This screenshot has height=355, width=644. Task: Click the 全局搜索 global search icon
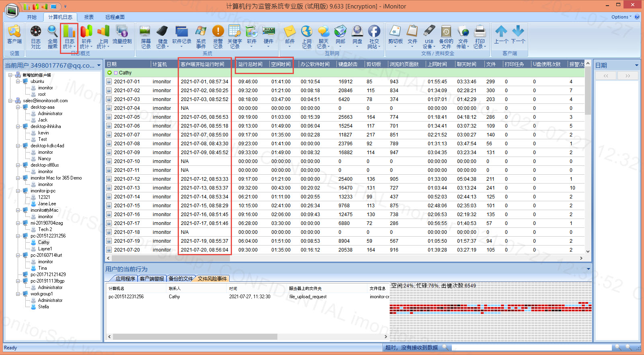(52, 37)
